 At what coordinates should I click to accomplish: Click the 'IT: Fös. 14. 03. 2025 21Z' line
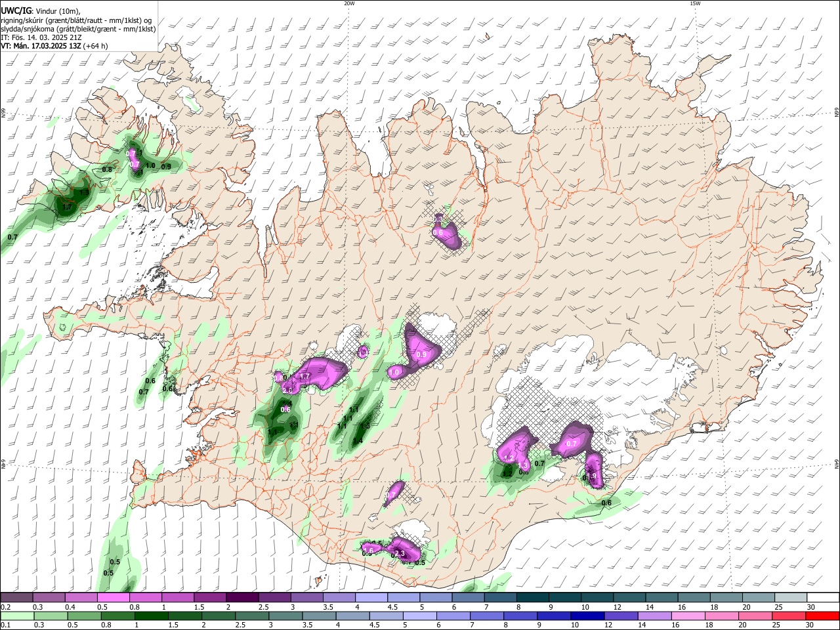pyautogui.click(x=41, y=37)
